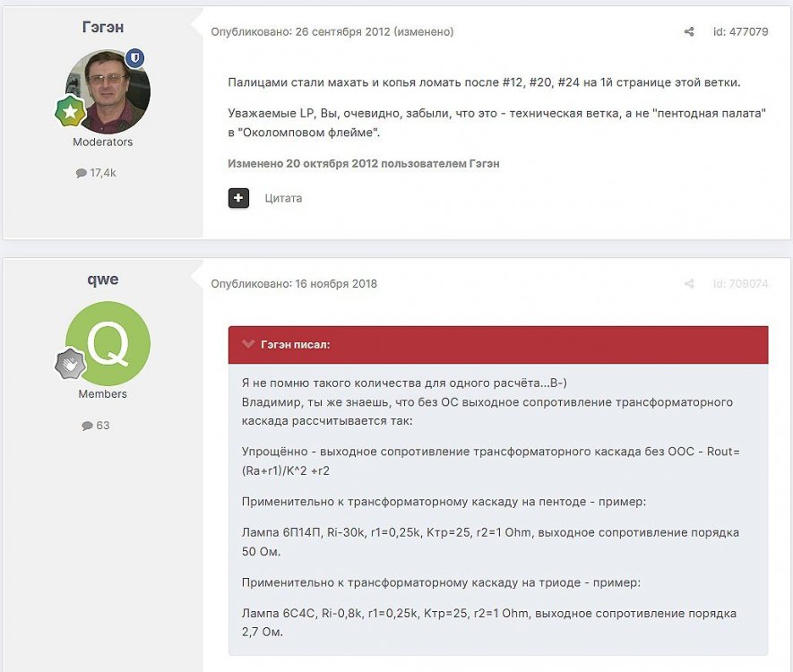Image resolution: width=793 pixels, height=672 pixels.
Task: Click the share icon on Гэгэн's post
Action: [x=689, y=32]
